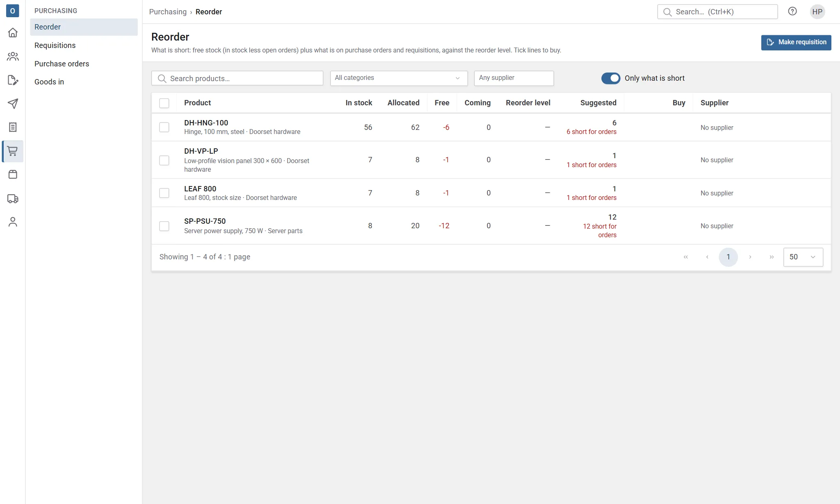Screen dimensions: 840x504
Task: Go to next page arrow
Action: tap(750, 257)
